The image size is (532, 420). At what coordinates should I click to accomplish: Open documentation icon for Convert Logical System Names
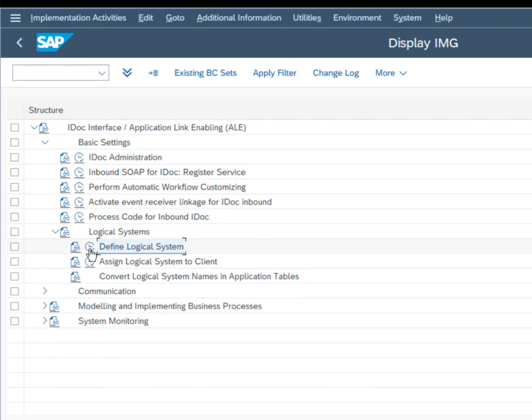coord(76,276)
